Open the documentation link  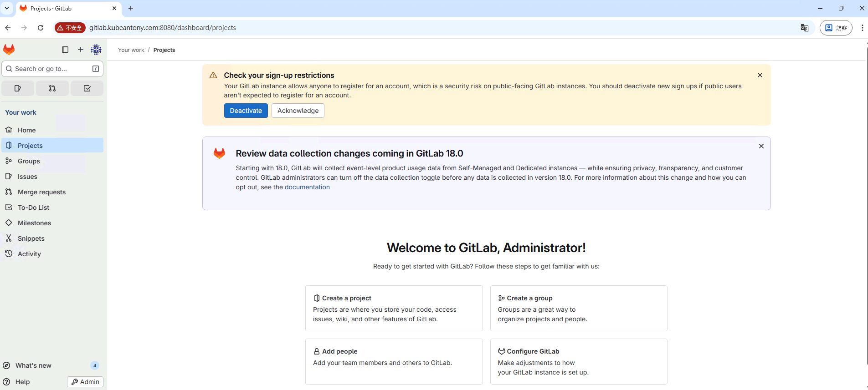pyautogui.click(x=307, y=187)
